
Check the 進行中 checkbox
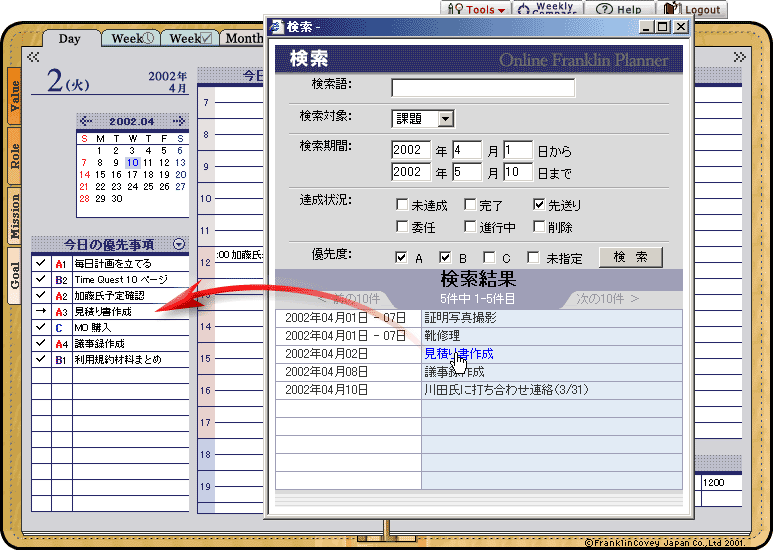[470, 226]
